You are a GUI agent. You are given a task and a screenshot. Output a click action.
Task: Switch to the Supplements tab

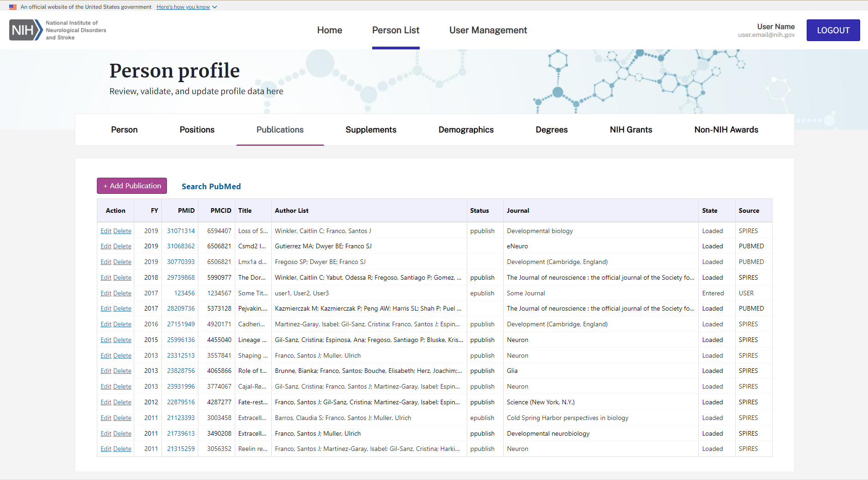coord(371,130)
